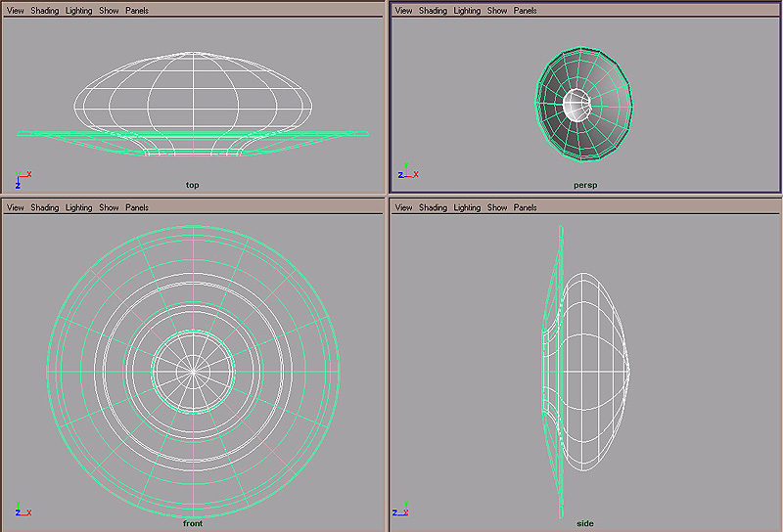The image size is (783, 532).
Task: Open Shading menu in the persp viewport
Action: tap(433, 11)
